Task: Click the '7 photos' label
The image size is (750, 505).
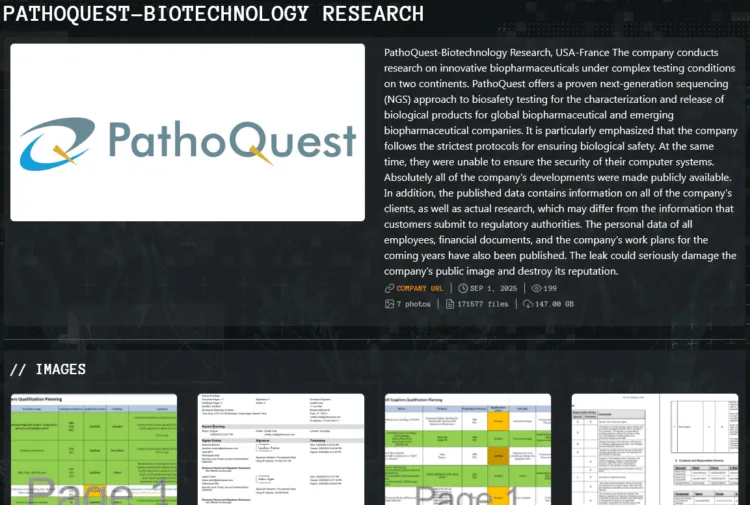Action: [413, 304]
